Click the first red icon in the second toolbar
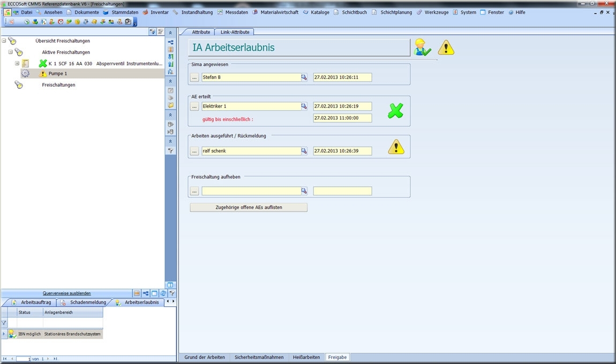 [x=11, y=21]
